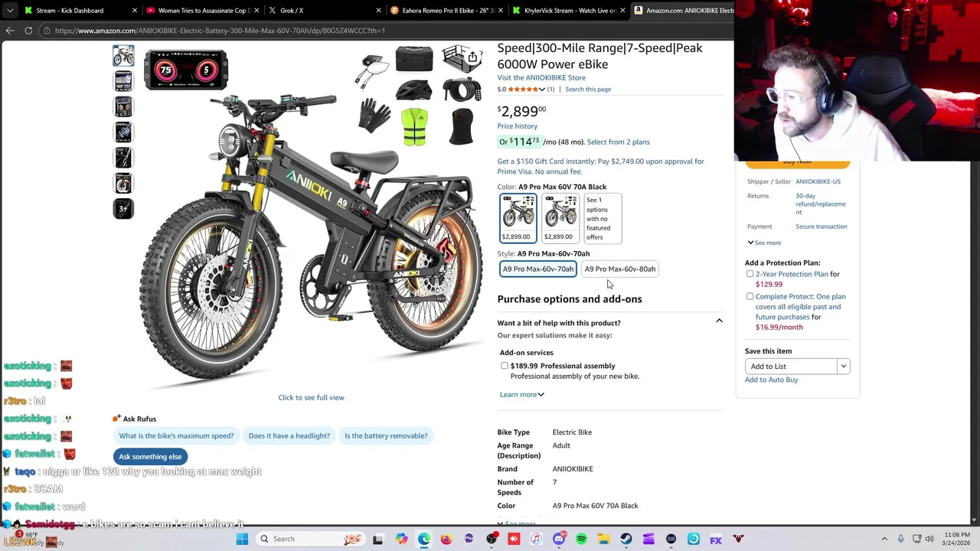The height and width of the screenshot is (551, 980).
Task: Expand the Learn more section
Action: [521, 394]
